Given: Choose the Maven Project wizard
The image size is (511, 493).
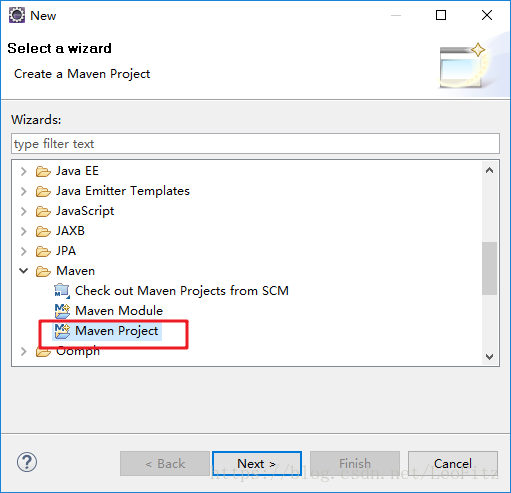Looking at the screenshot, I should 117,331.
